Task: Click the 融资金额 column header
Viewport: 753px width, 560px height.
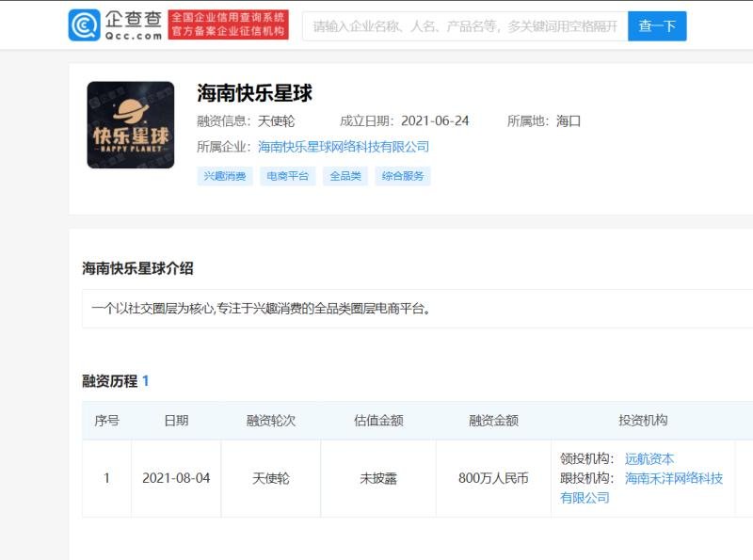Action: click(x=493, y=421)
